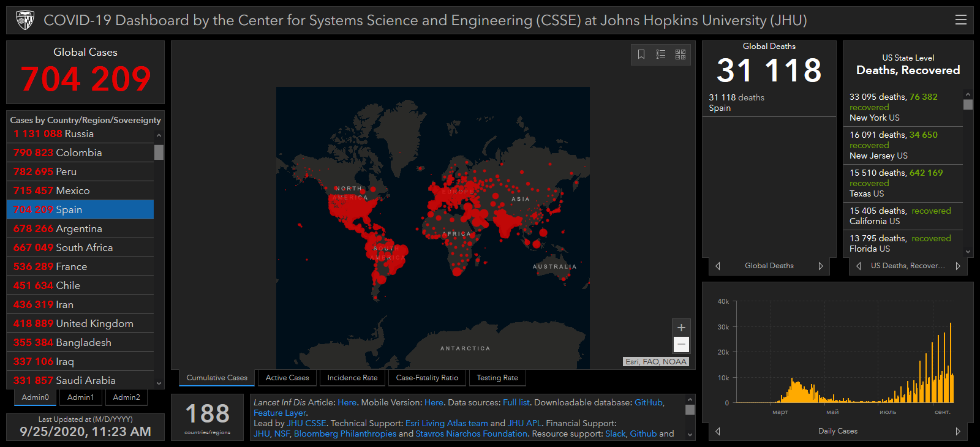Open Stavros Niarchos Foundation link
Screen dimensions: 980x447
pyautogui.click(x=471, y=434)
